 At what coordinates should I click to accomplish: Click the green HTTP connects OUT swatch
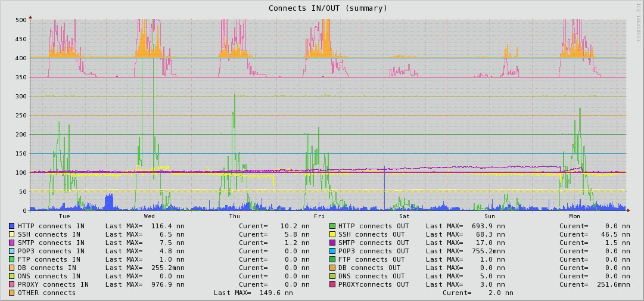pyautogui.click(x=332, y=226)
